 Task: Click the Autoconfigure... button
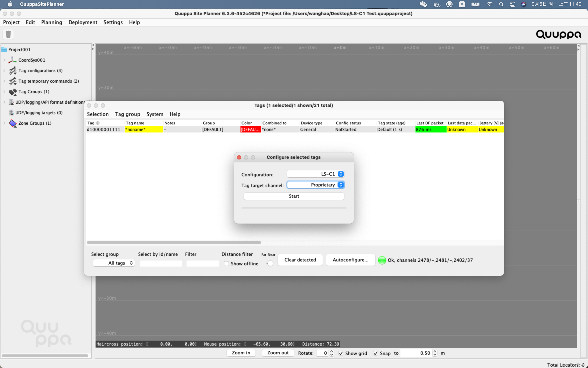pyautogui.click(x=350, y=260)
